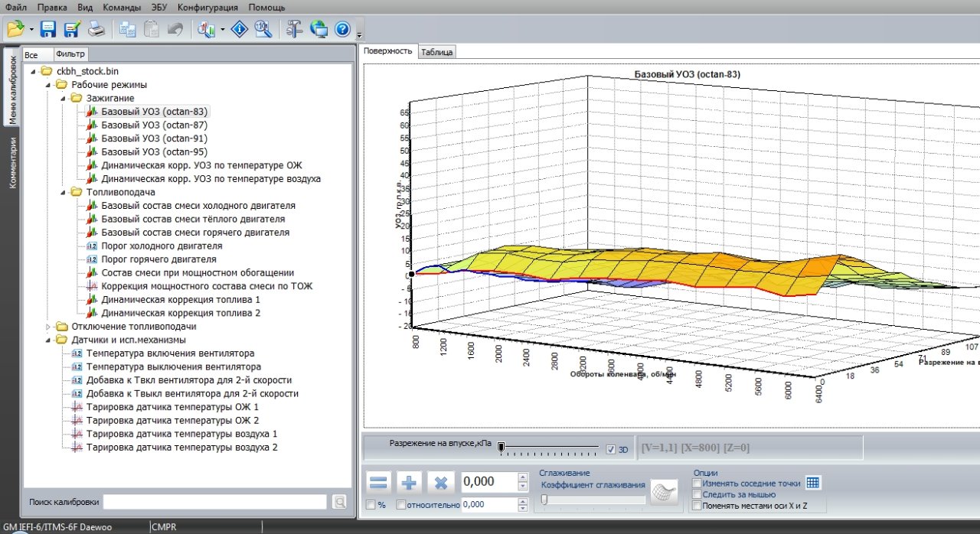Click the surface smoothing mesh icon
Viewport: 980px width, 534px height.
(664, 493)
